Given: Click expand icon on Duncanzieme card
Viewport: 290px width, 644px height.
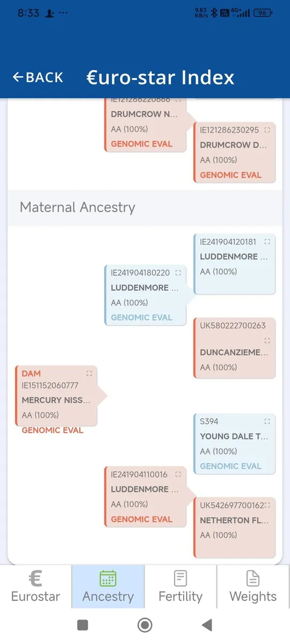Looking at the screenshot, I should [x=267, y=340].
